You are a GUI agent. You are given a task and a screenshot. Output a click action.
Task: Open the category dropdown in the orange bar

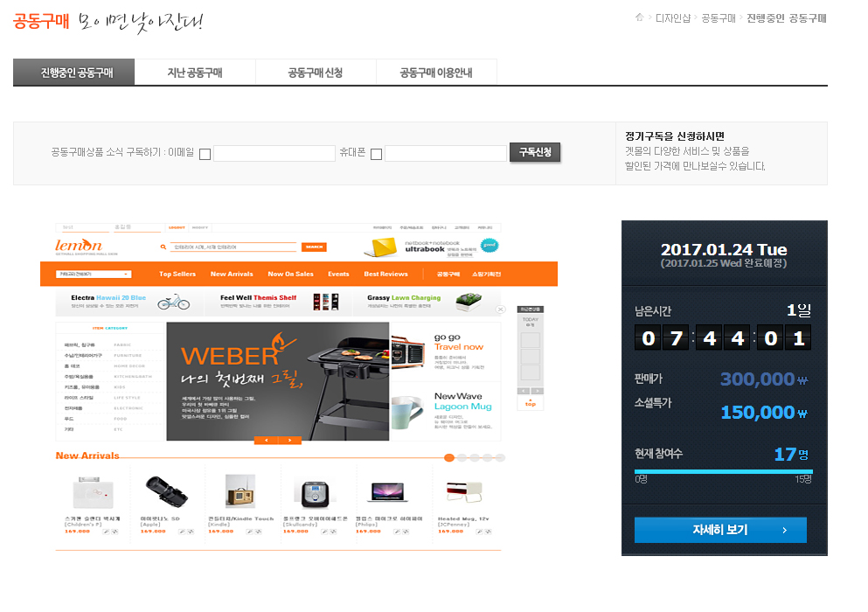point(93,275)
